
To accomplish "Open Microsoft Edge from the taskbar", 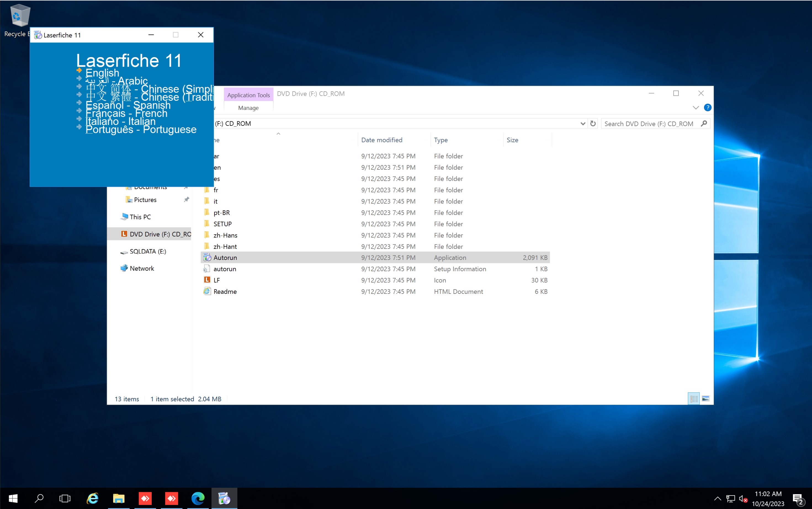I will 198,498.
